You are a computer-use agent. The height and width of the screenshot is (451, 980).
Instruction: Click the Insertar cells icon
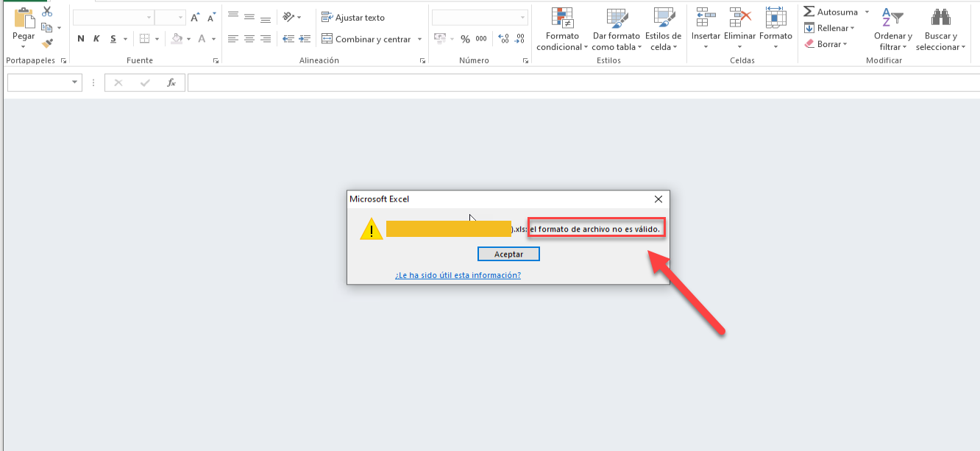click(706, 18)
